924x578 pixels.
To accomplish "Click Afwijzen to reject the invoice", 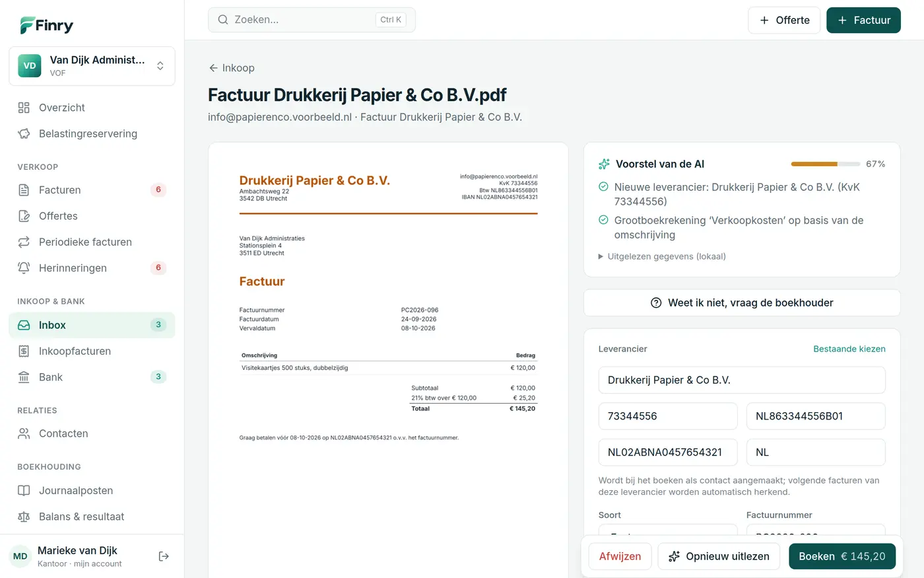I will tap(620, 556).
